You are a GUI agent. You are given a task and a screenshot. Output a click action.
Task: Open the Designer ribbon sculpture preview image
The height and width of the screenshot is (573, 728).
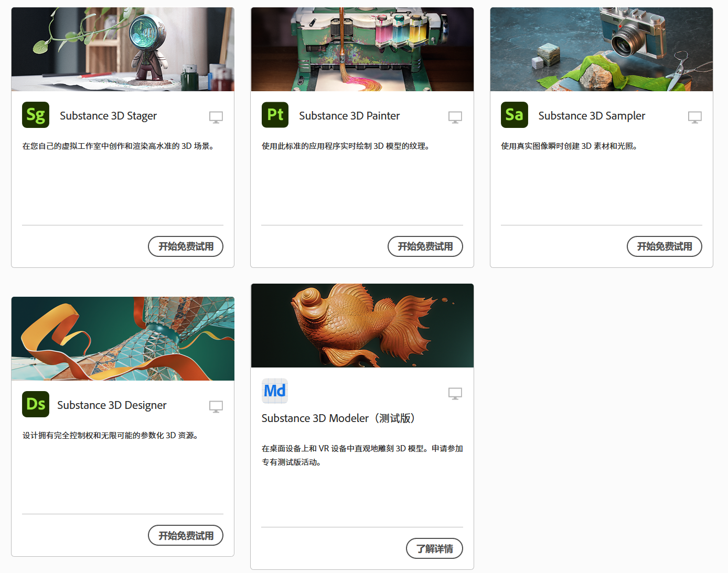123,339
